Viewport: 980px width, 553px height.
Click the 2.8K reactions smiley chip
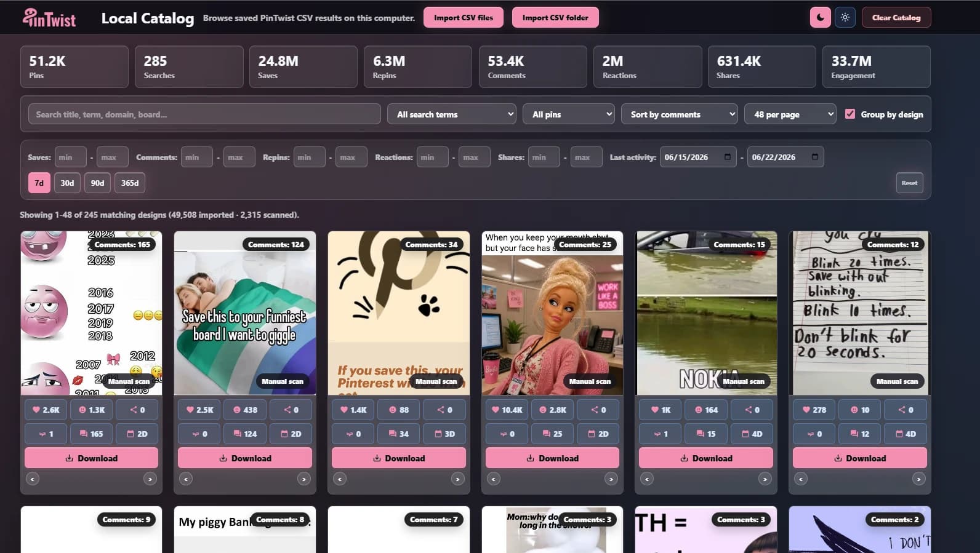(552, 410)
